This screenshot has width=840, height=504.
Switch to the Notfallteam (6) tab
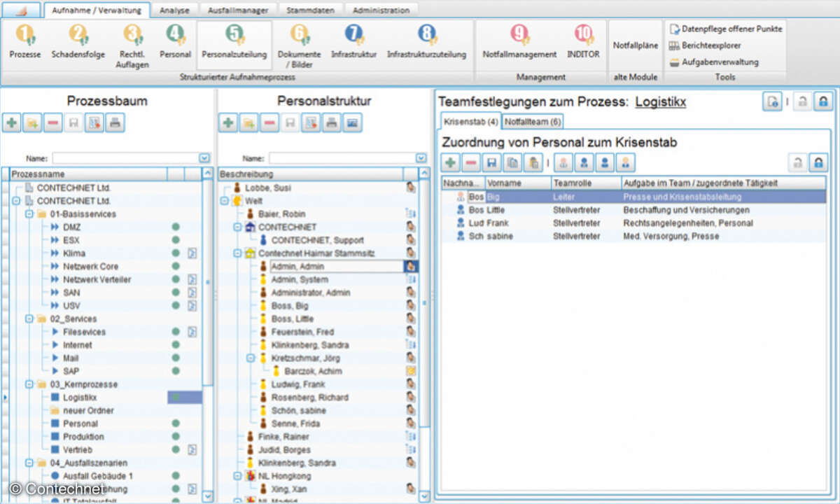pyautogui.click(x=533, y=122)
